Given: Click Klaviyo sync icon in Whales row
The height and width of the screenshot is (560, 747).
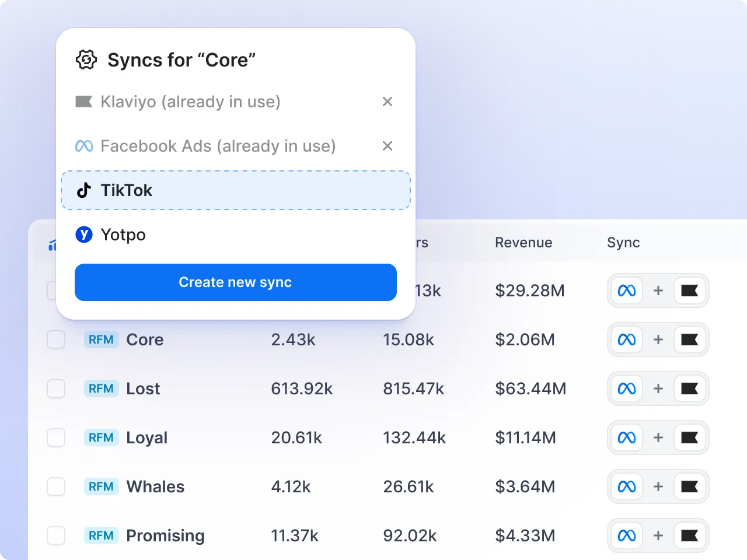Looking at the screenshot, I should click(690, 487).
